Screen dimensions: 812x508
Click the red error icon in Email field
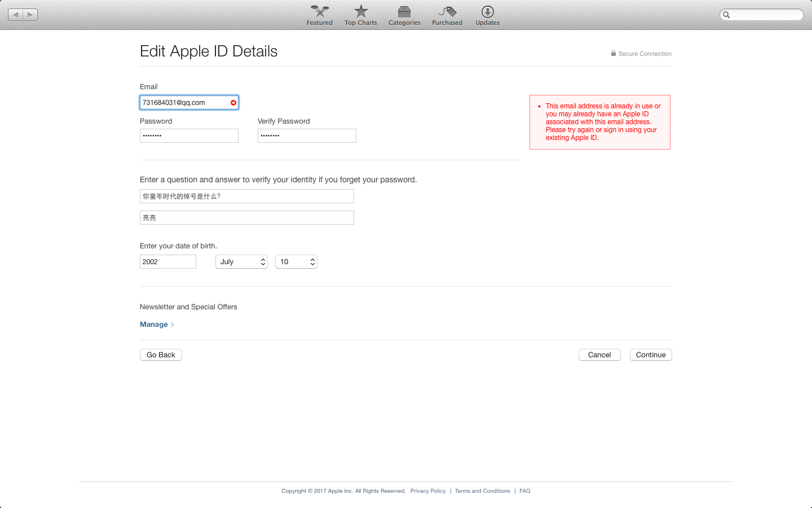(x=233, y=103)
